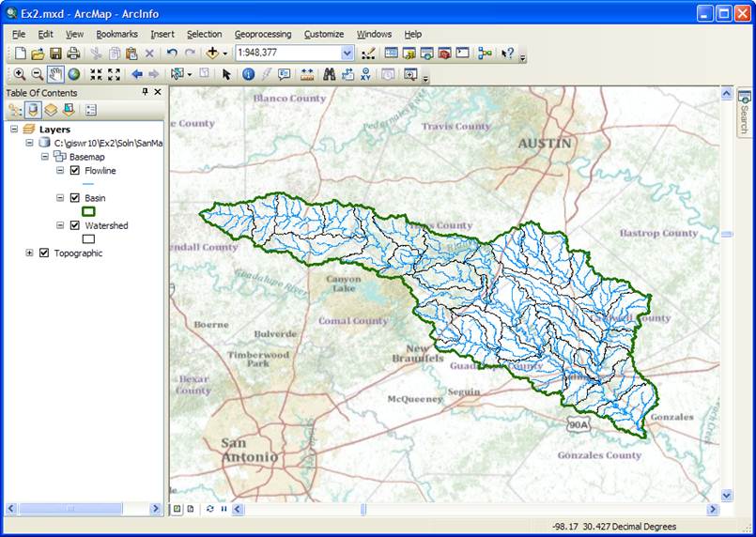
Task: Collapse the Basemap group layer
Action: point(45,157)
